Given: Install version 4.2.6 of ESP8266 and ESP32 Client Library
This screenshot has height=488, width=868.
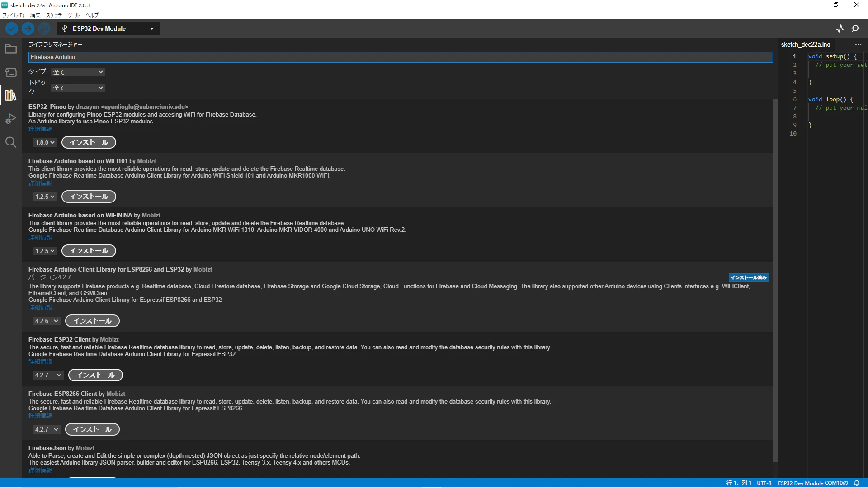Looking at the screenshot, I should point(92,321).
